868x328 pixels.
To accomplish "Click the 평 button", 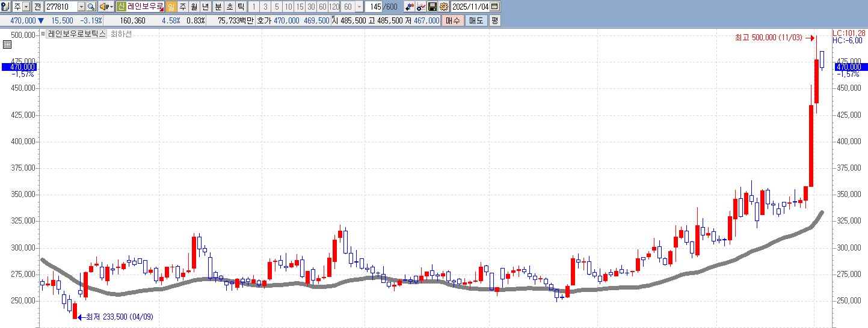I will click(494, 20).
